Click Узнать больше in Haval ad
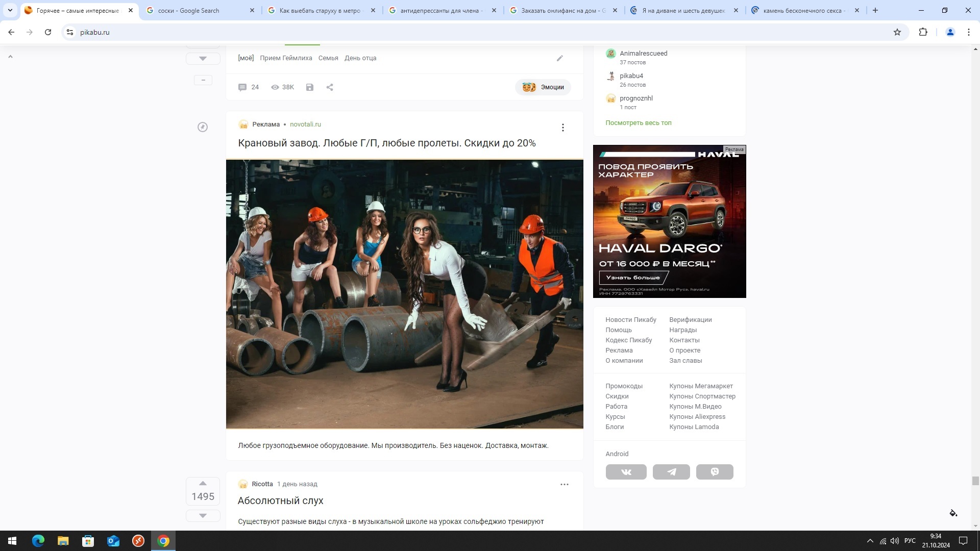The image size is (980, 551). [x=633, y=278]
